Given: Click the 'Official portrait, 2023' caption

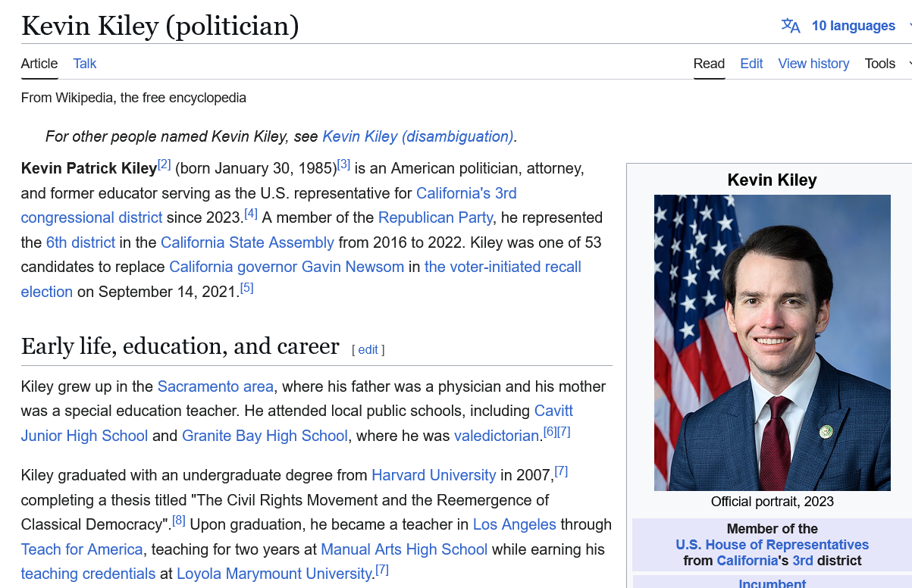Looking at the screenshot, I should [773, 502].
